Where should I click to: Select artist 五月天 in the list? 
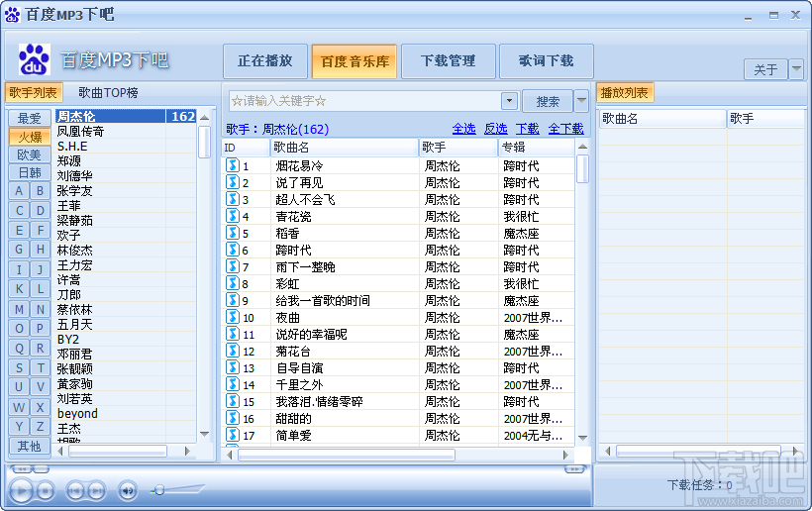[x=126, y=325]
